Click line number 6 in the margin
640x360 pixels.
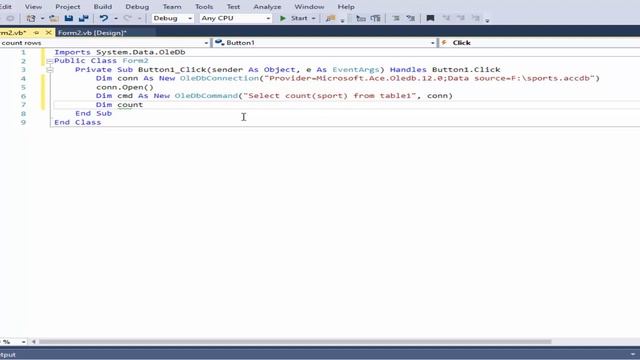tap(23, 96)
